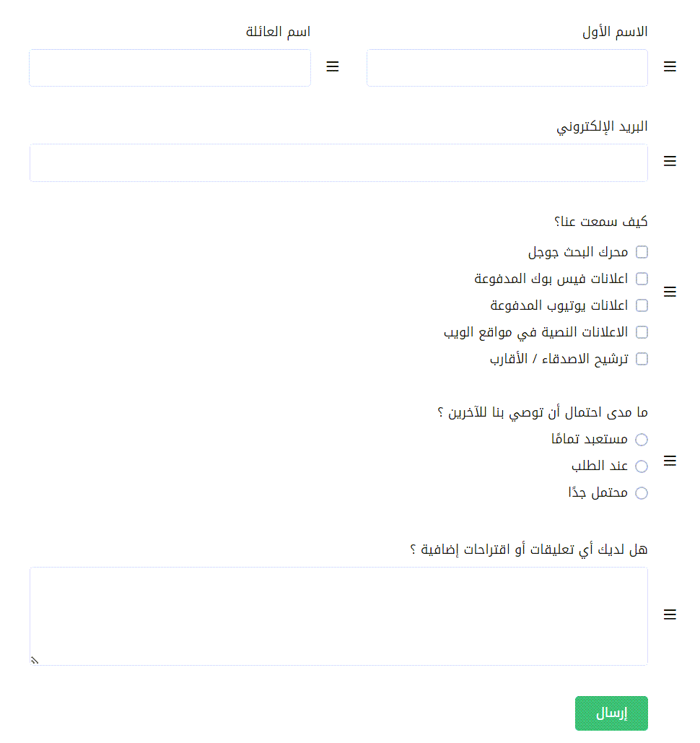700x743 pixels.
Task: Click the البريد الإلكتروني email field
Action: pos(338,162)
